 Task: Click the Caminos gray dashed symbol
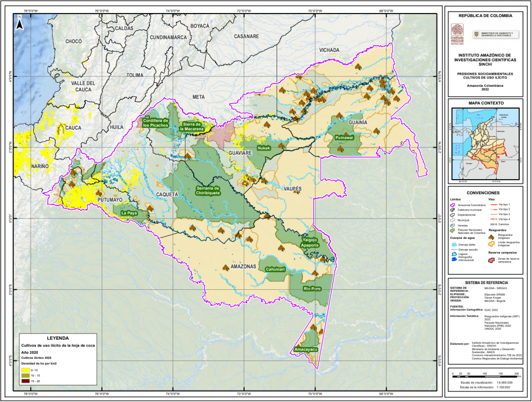(494, 224)
